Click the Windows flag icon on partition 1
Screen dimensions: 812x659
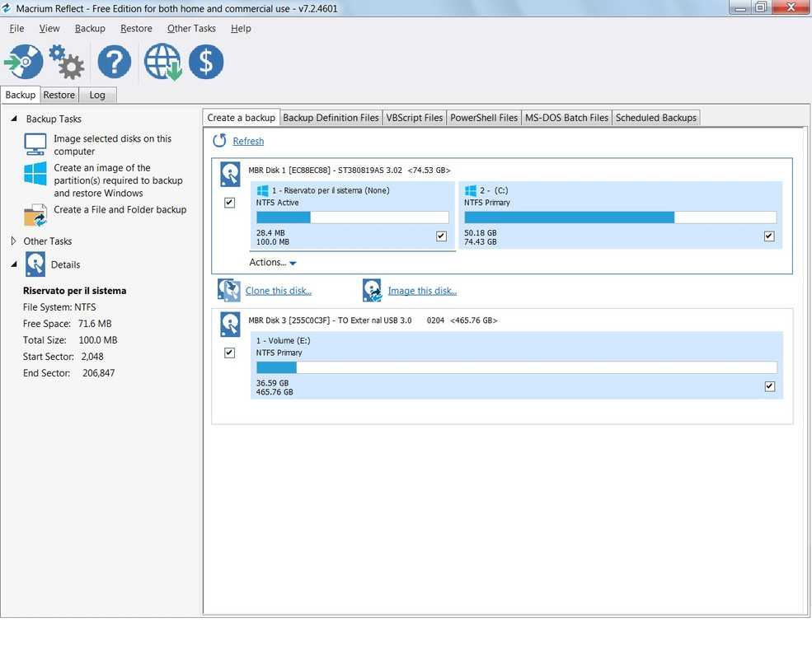[x=262, y=190]
